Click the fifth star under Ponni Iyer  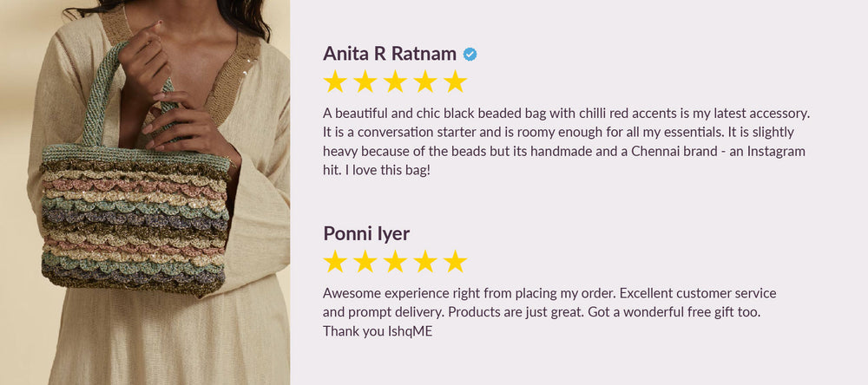[455, 261]
